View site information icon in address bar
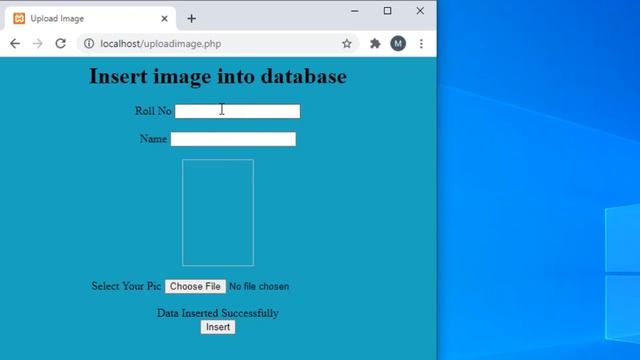Viewport: 640px width, 360px height. (89, 44)
